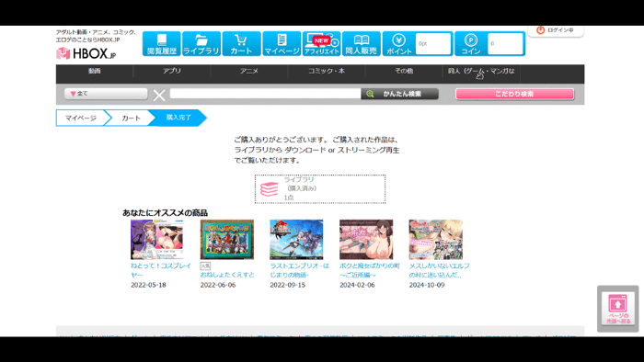Open the 閲覧履歴 browsing history icon
This screenshot has height=362, width=644.
click(161, 43)
